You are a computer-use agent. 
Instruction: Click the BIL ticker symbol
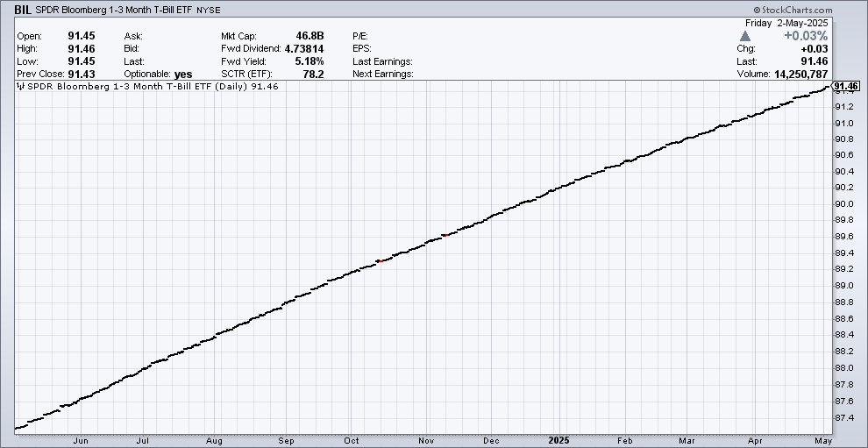[23, 10]
